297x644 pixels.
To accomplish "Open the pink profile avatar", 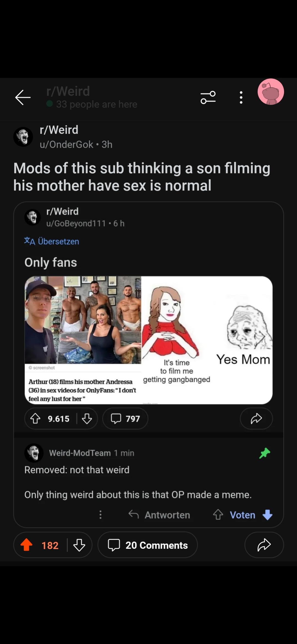I will [271, 92].
